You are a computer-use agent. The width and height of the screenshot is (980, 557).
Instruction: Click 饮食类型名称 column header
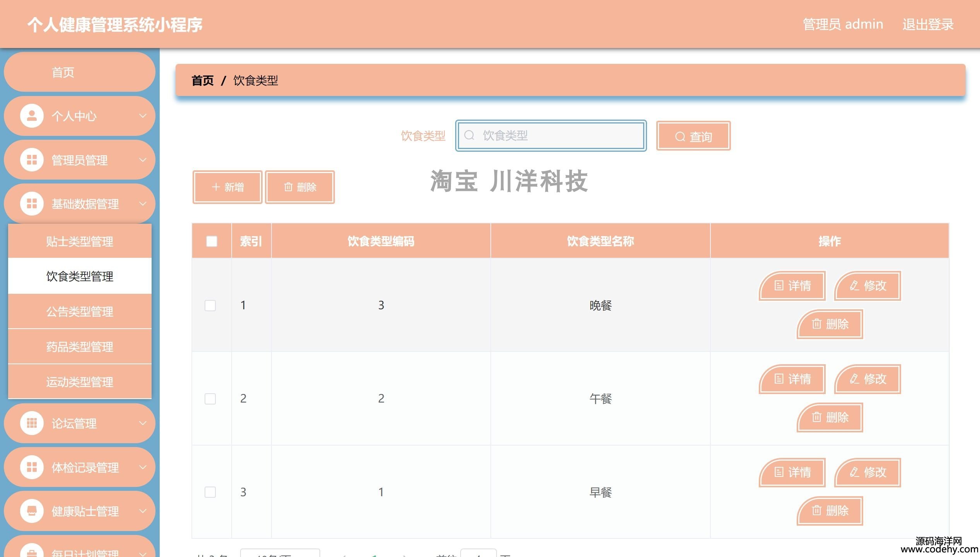[x=600, y=241]
